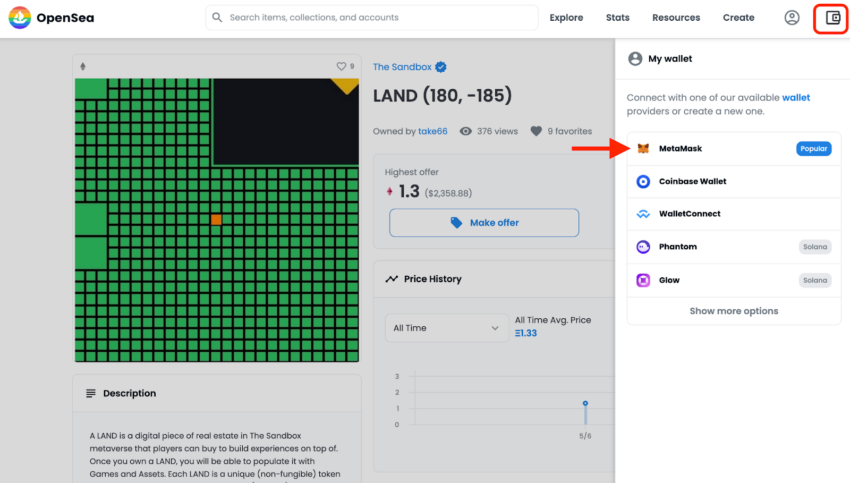Image resolution: width=850 pixels, height=483 pixels.
Task: Pick the Glow wallet icon
Action: (x=643, y=280)
